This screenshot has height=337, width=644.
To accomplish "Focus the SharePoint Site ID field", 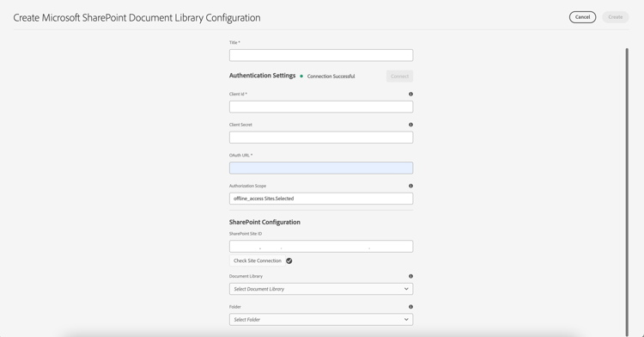I will [x=321, y=246].
